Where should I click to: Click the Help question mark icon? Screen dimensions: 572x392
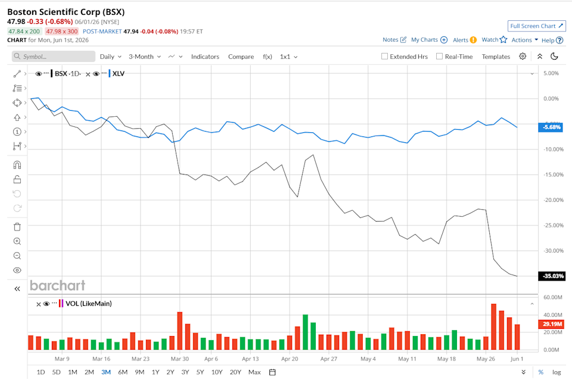559,40
